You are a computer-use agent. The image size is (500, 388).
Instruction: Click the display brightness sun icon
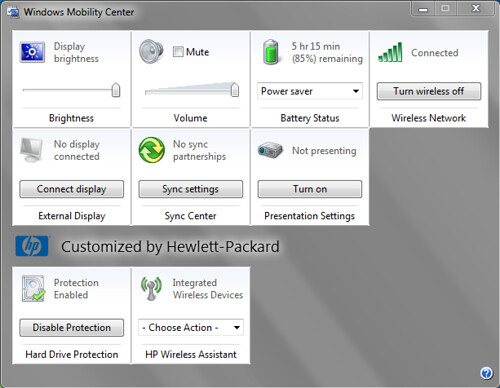[32, 52]
